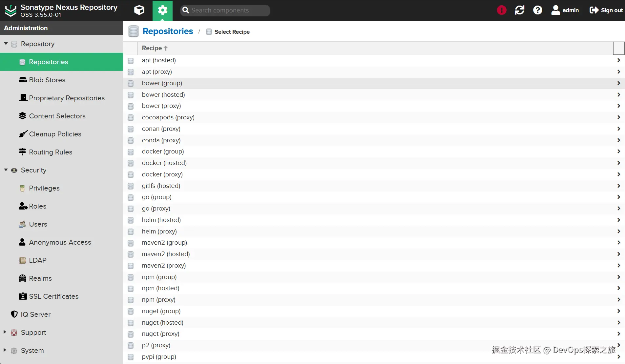Click the System gear icon
Image resolution: width=625 pixels, height=364 pixels.
[14, 351]
